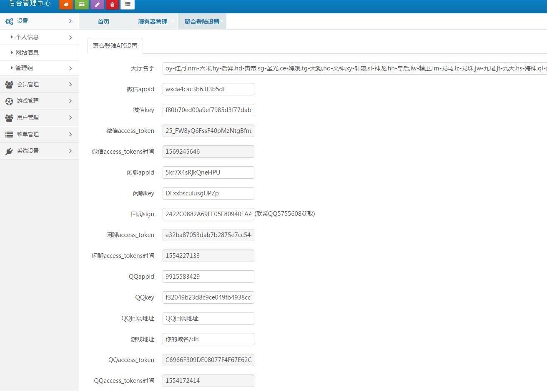This screenshot has width=547, height=392.
Task: Click the soccer ball icon for 游戏管理
Action: (9, 101)
